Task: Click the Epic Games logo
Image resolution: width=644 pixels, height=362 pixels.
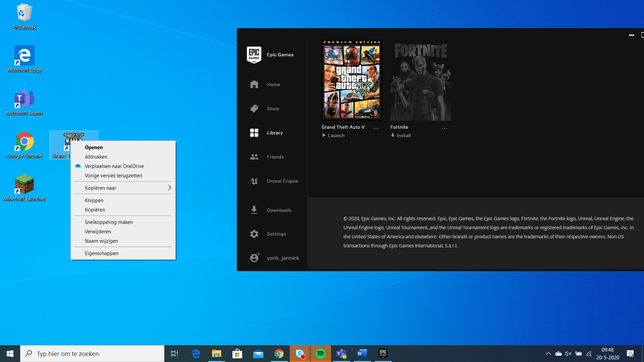Action: [x=254, y=55]
